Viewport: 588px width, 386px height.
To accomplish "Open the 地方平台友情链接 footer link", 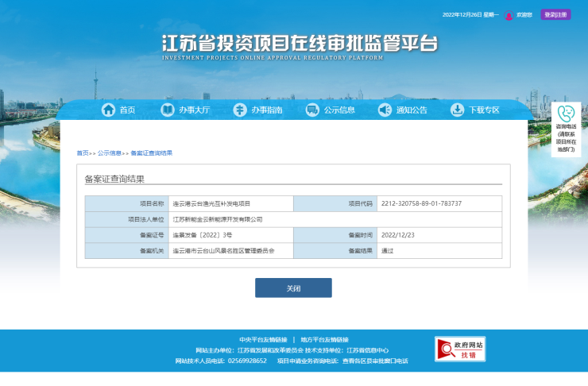I will click(325, 339).
